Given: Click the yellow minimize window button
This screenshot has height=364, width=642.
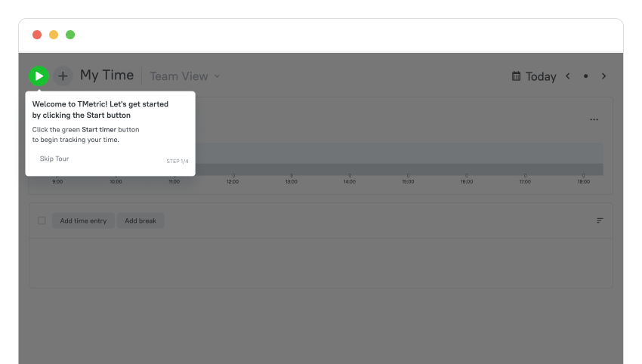Looking at the screenshot, I should coord(54,35).
